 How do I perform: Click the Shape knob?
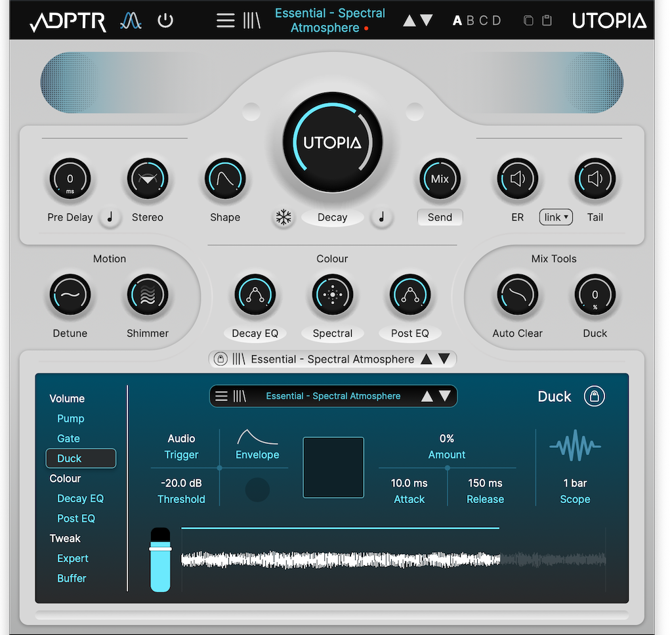point(225,179)
